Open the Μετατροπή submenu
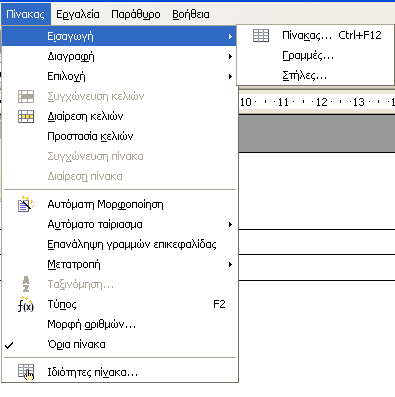Image resolution: width=395 pixels, height=397 pixels. tap(119, 264)
